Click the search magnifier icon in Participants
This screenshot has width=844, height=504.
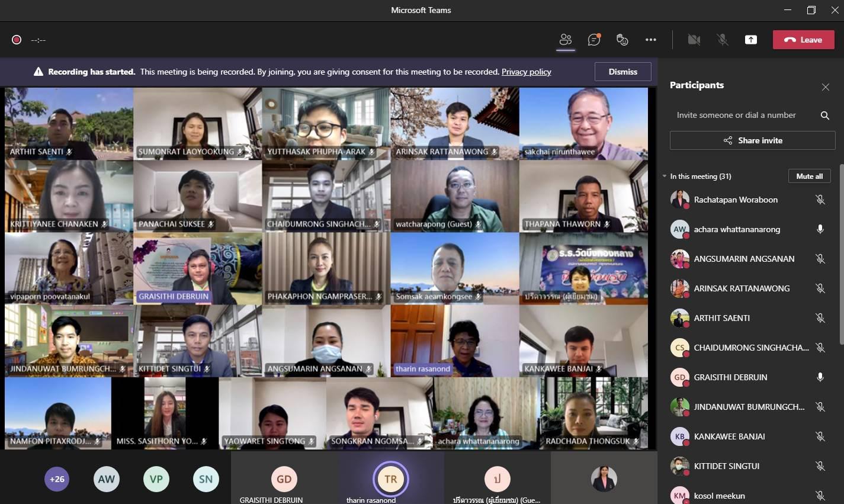824,115
